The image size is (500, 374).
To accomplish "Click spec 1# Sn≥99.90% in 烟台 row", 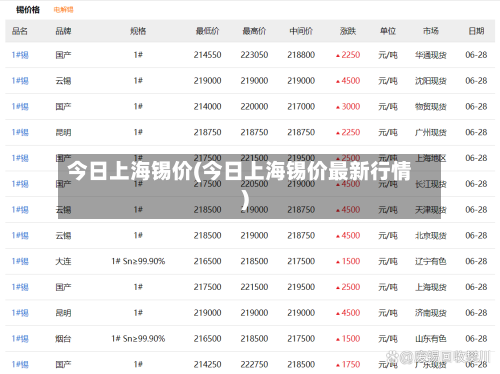I will tap(138, 339).
